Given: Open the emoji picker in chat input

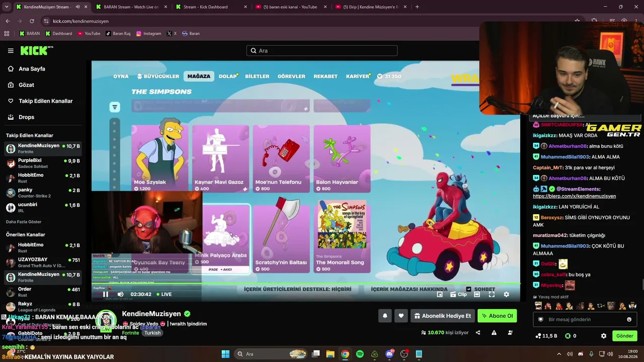Looking at the screenshot, I should click(x=629, y=319).
